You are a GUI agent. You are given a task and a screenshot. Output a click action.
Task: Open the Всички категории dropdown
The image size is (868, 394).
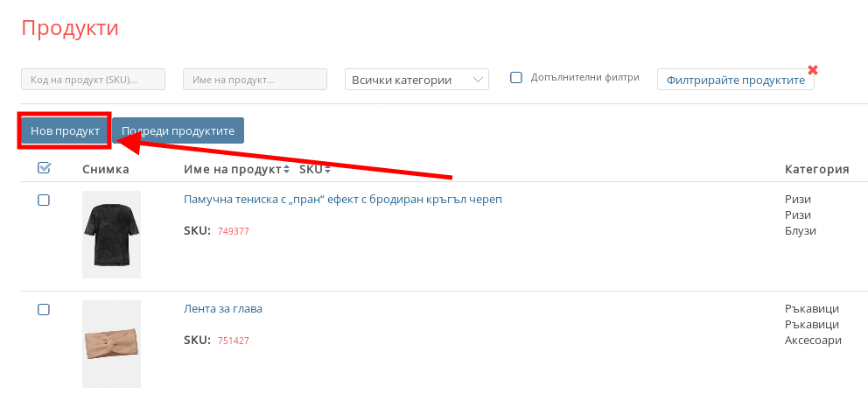click(x=416, y=80)
